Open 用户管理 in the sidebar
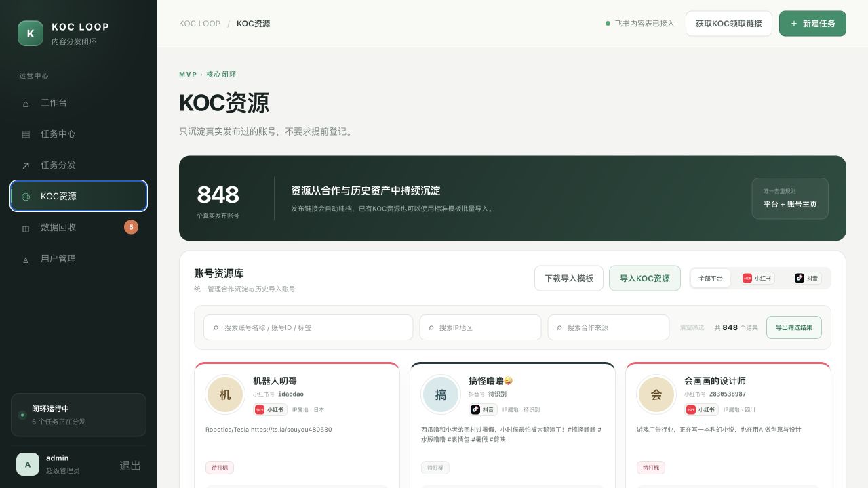Screen dimensions: 868x488 pos(79,259)
